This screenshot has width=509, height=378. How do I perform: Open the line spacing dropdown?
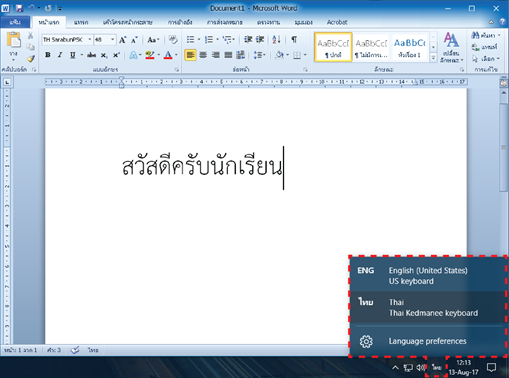pos(259,55)
